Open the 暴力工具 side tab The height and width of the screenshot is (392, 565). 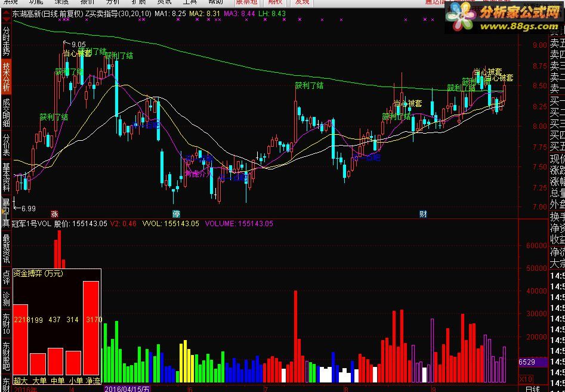pos(6,212)
